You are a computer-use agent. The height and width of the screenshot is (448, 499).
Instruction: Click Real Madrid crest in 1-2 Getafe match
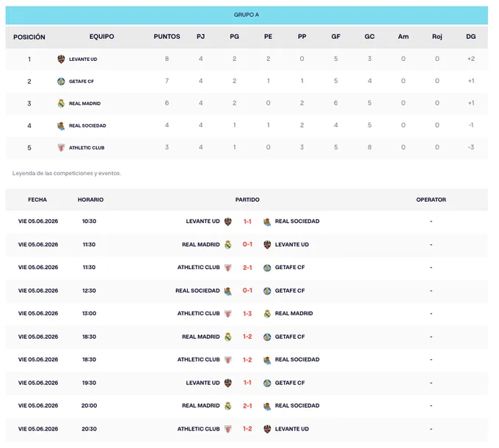pos(228,337)
